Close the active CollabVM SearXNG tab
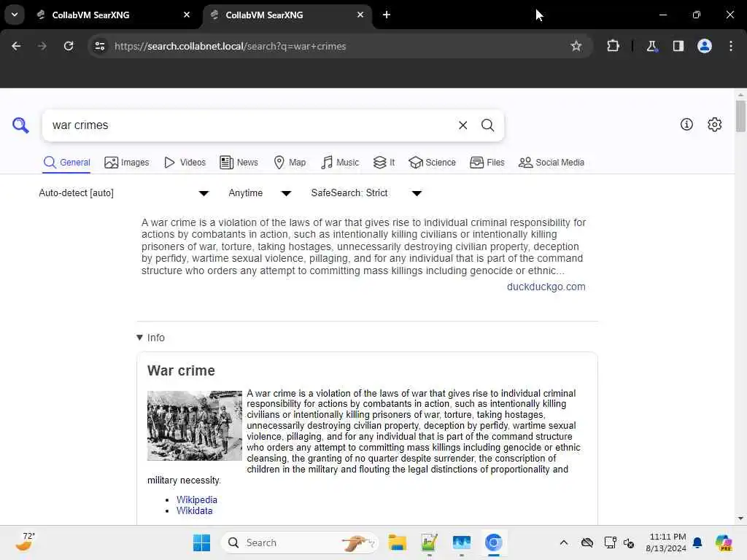Image resolution: width=747 pixels, height=560 pixels. [x=360, y=15]
